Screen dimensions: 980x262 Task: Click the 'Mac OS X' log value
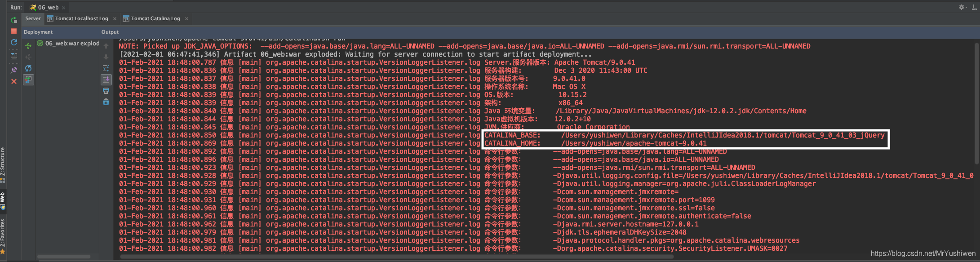coord(569,87)
